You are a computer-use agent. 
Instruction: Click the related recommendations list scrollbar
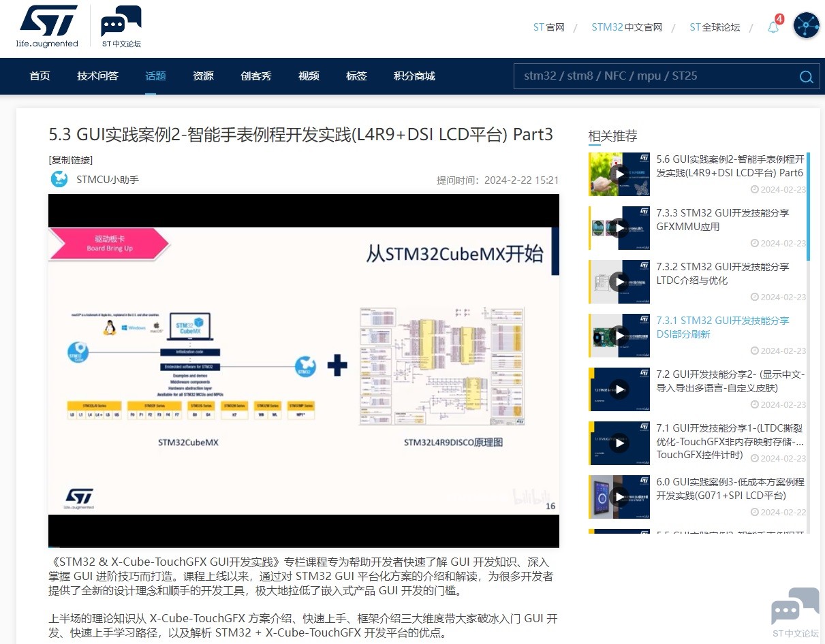tap(808, 207)
